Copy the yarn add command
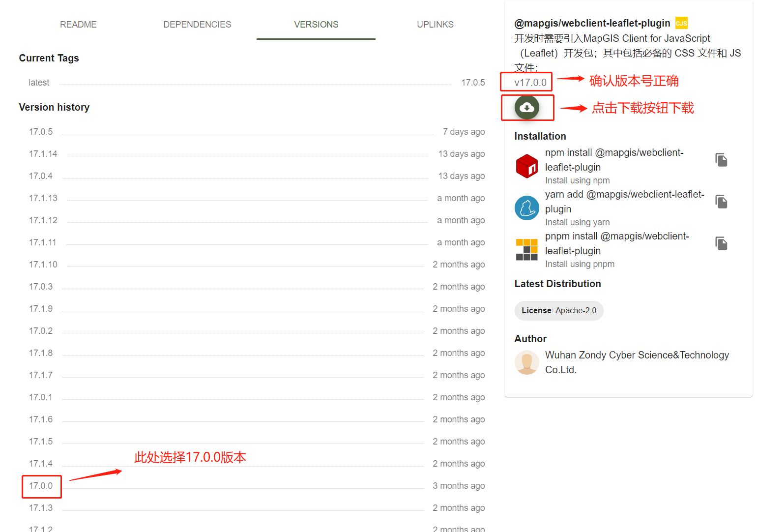The width and height of the screenshot is (758, 532). click(721, 202)
